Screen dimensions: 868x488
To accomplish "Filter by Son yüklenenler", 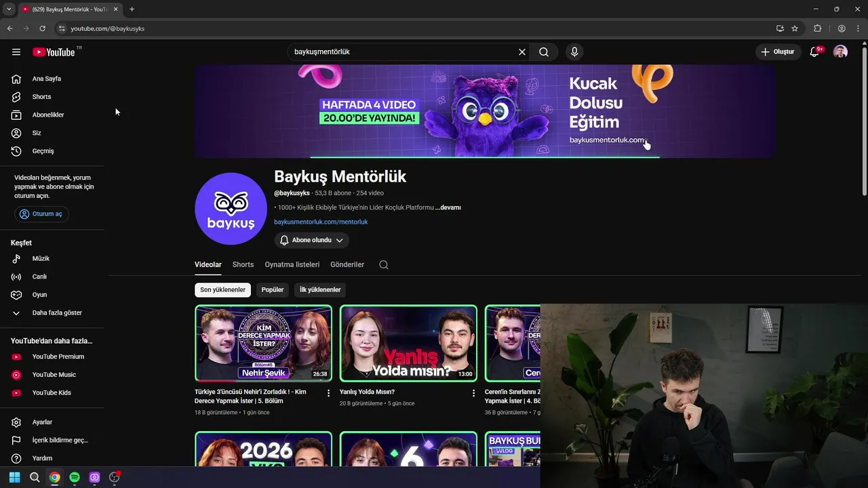I will [222, 290].
